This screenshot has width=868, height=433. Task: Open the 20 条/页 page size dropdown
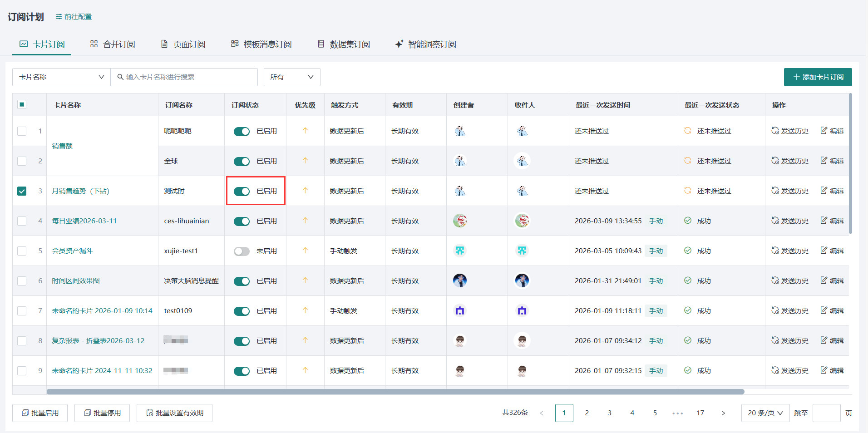(764, 413)
